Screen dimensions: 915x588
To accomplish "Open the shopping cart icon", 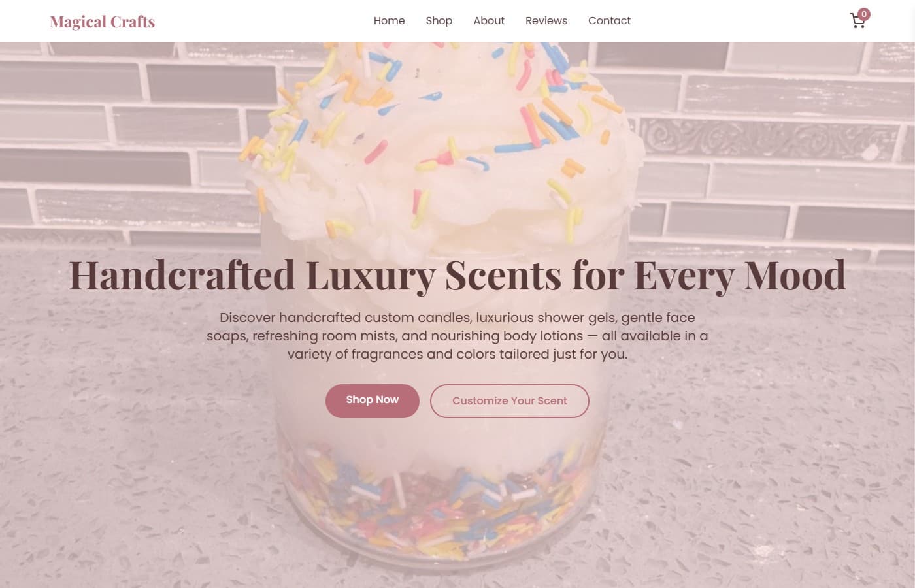I will point(857,21).
